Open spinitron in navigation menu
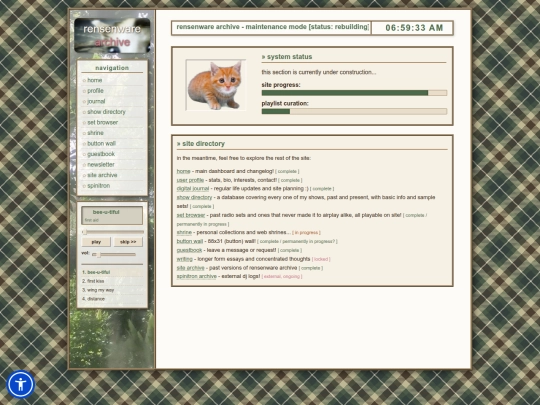 point(98,186)
